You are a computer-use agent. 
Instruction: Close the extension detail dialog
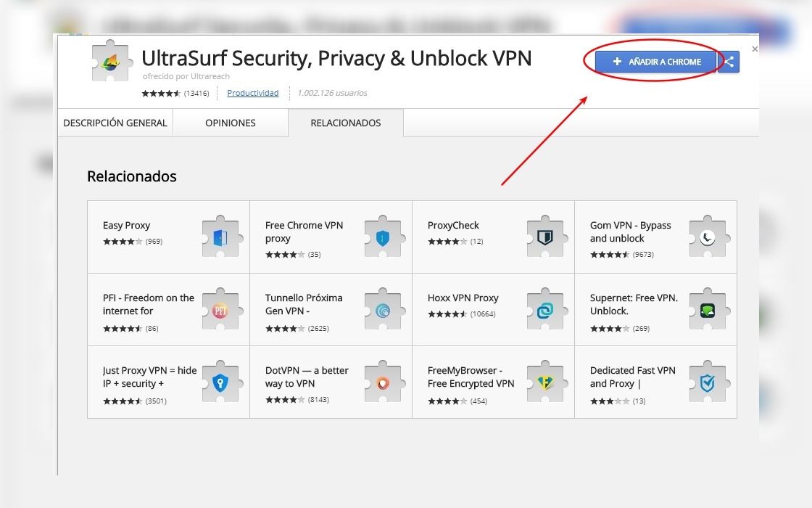click(755, 49)
